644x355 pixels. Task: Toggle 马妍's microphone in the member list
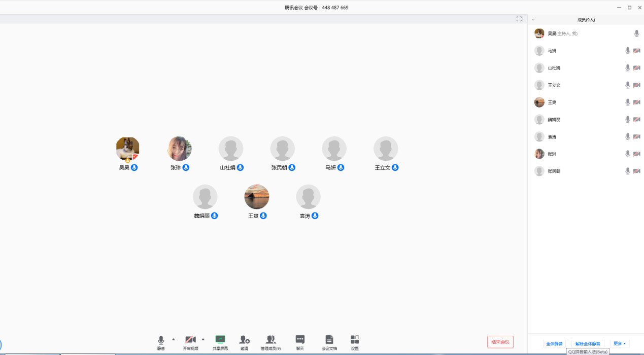628,51
